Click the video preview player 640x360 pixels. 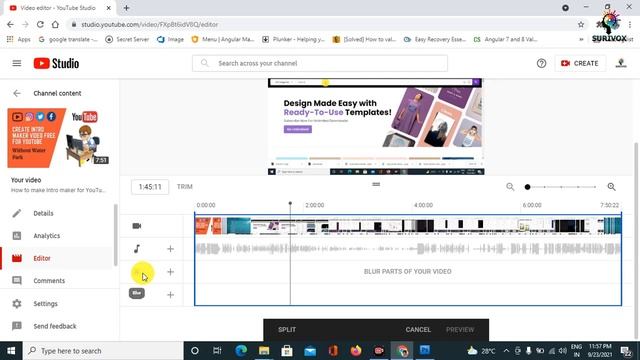coord(376,127)
